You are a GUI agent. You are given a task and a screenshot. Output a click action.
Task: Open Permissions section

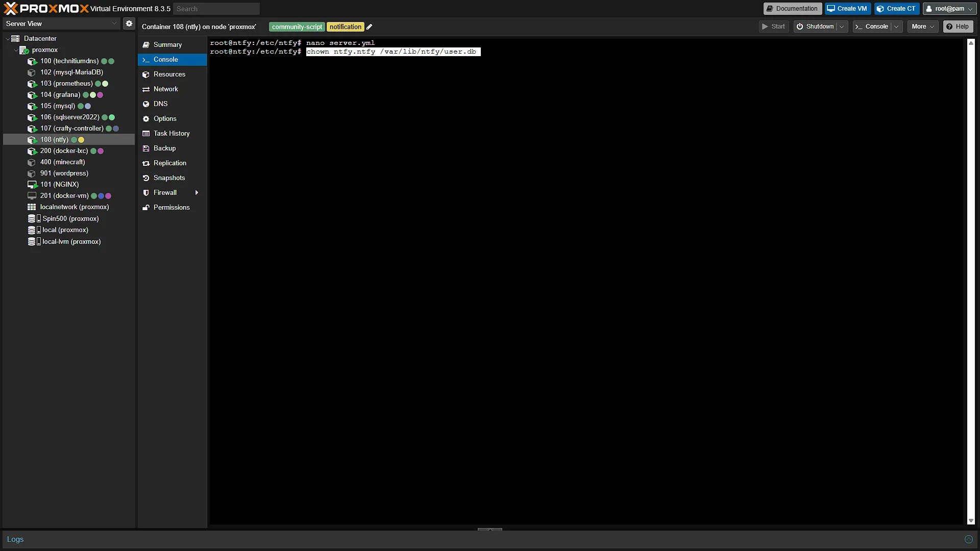point(172,208)
